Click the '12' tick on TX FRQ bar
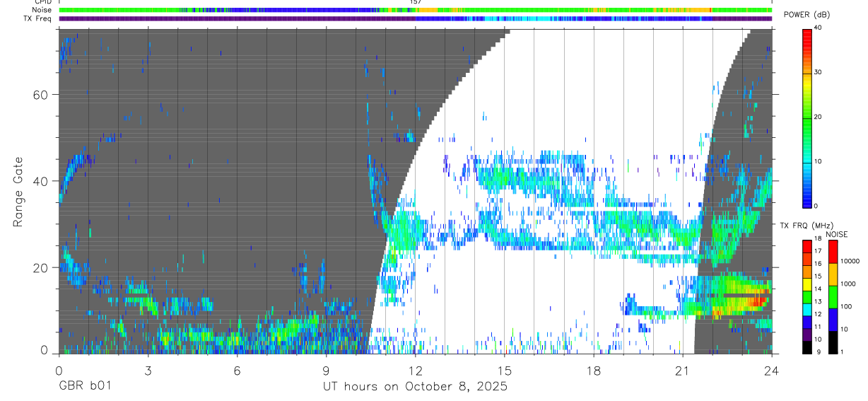The image size is (868, 401). [818, 314]
